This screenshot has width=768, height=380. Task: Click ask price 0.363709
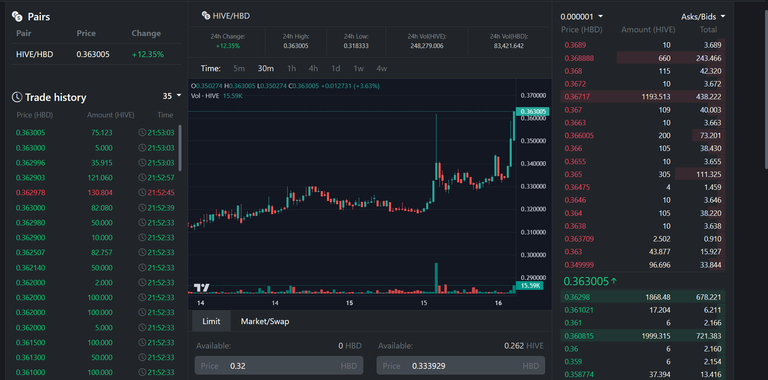(578, 239)
